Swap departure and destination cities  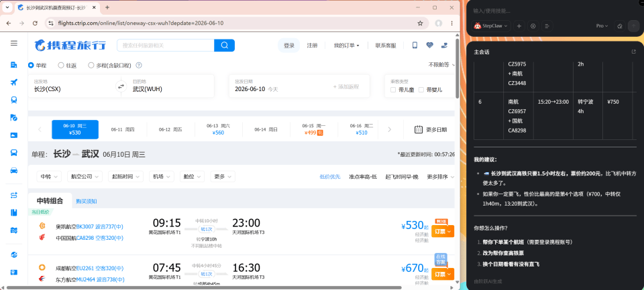(x=121, y=86)
